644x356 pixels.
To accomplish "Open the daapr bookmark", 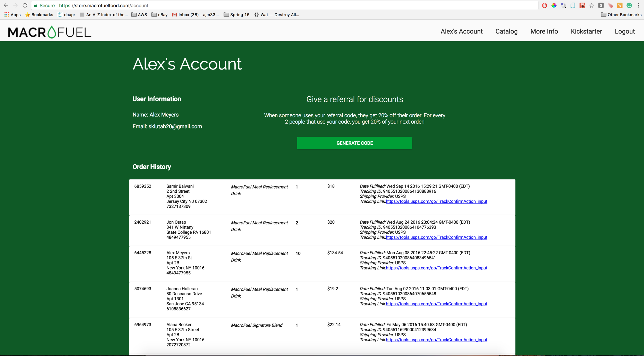I will click(x=66, y=15).
